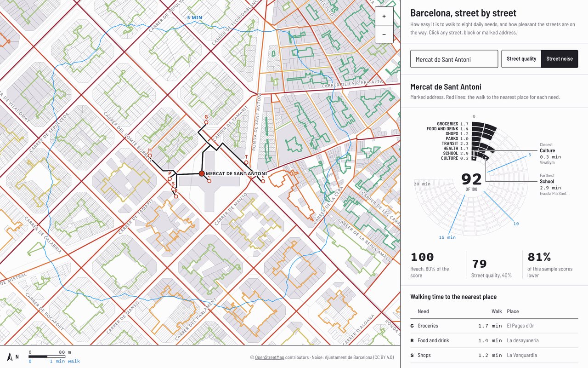Image resolution: width=588 pixels, height=368 pixels.
Task: Click the 15 min chart axis label
Action: click(x=447, y=237)
